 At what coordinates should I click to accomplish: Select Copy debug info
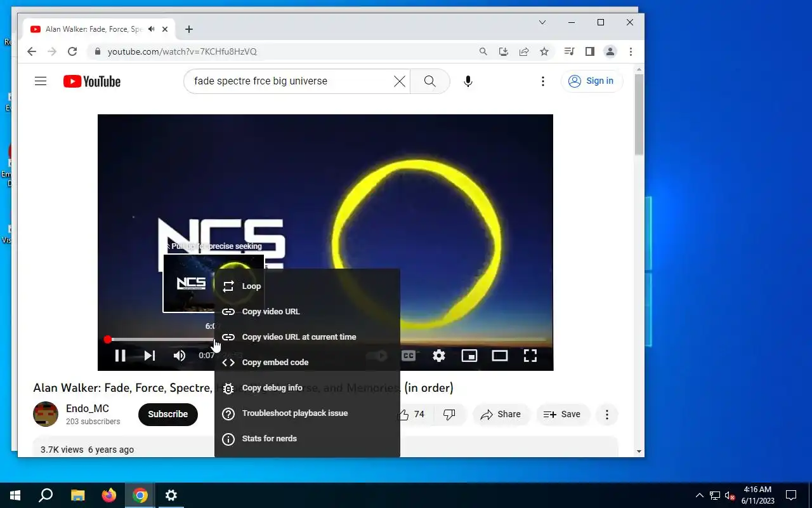pyautogui.click(x=307, y=387)
